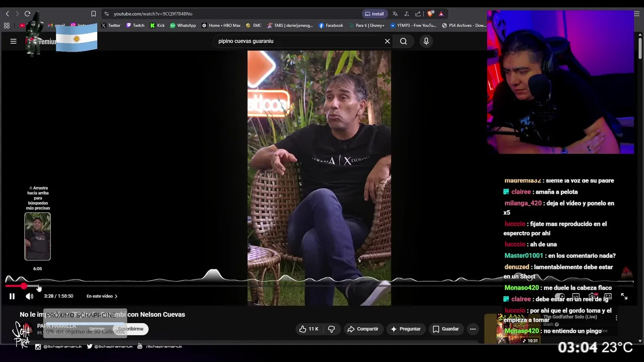Image resolution: width=644 pixels, height=362 pixels.
Task: Pause the video with the pause button
Action: 12,296
